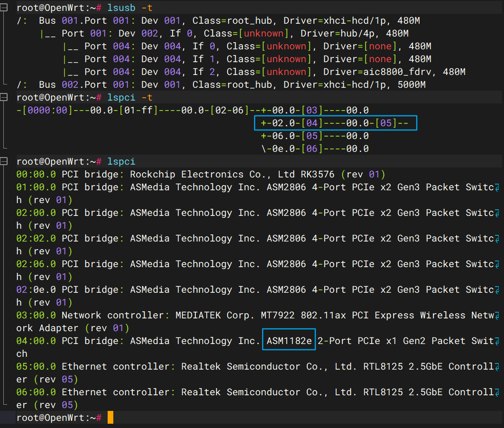Viewport: 504px width, 428px height.
Task: Click the '06:00.0' Ethernet controller address
Action: pyautogui.click(x=36, y=392)
